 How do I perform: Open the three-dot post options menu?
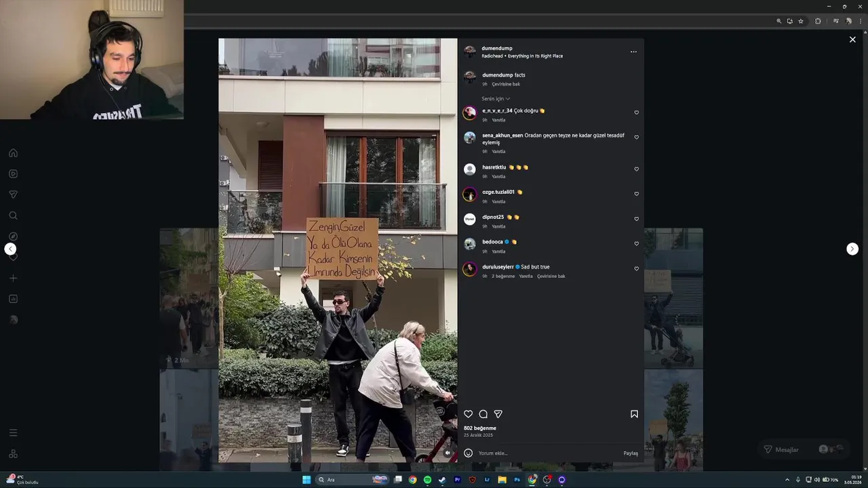tap(633, 52)
